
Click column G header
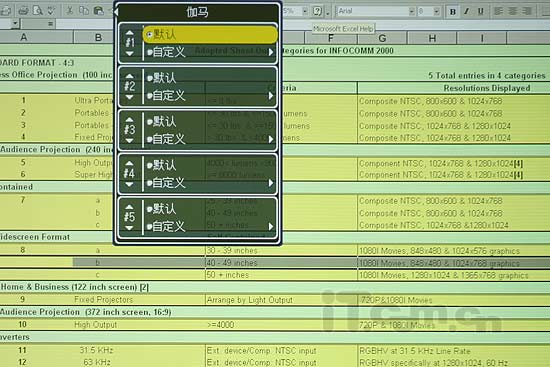coord(382,38)
